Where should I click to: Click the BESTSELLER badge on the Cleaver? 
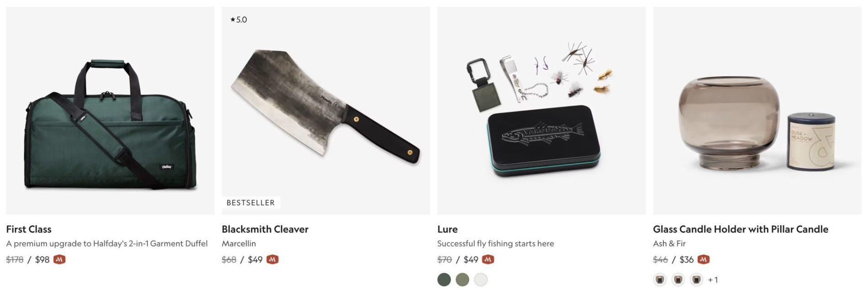[251, 203]
